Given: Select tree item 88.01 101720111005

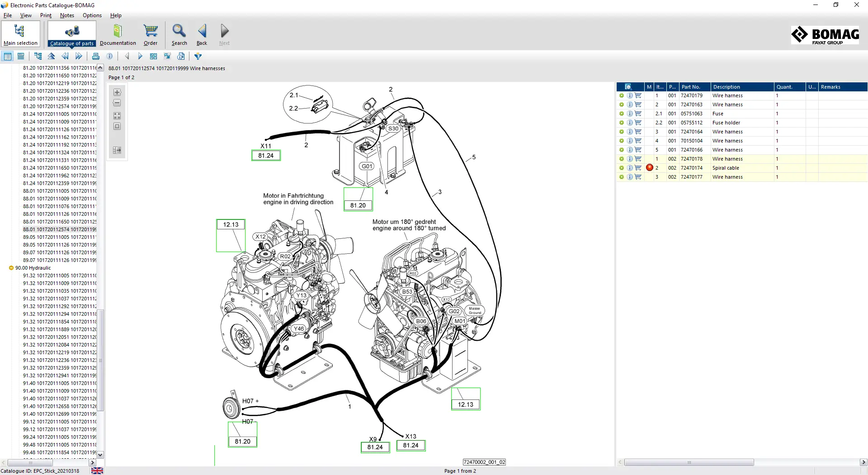Looking at the screenshot, I should coord(60,191).
